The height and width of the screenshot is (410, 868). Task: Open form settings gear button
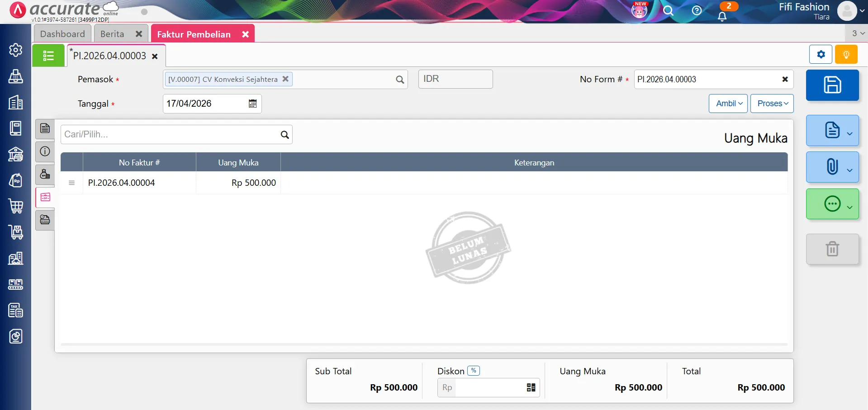821,55
